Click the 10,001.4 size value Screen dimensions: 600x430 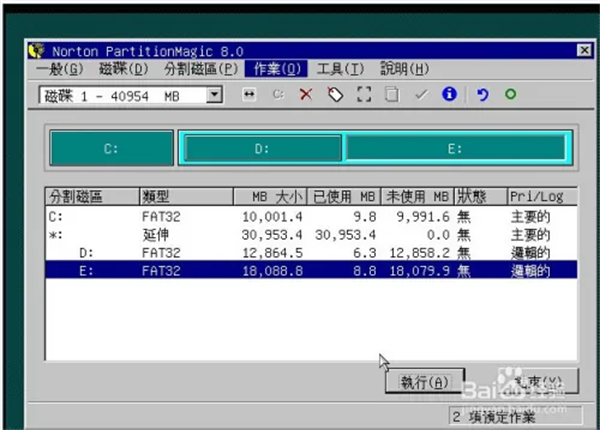(272, 217)
